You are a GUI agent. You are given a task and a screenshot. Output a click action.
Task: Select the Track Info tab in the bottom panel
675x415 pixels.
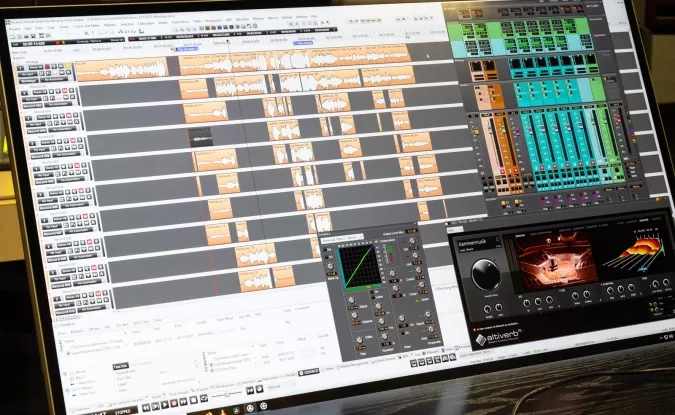coord(118,364)
